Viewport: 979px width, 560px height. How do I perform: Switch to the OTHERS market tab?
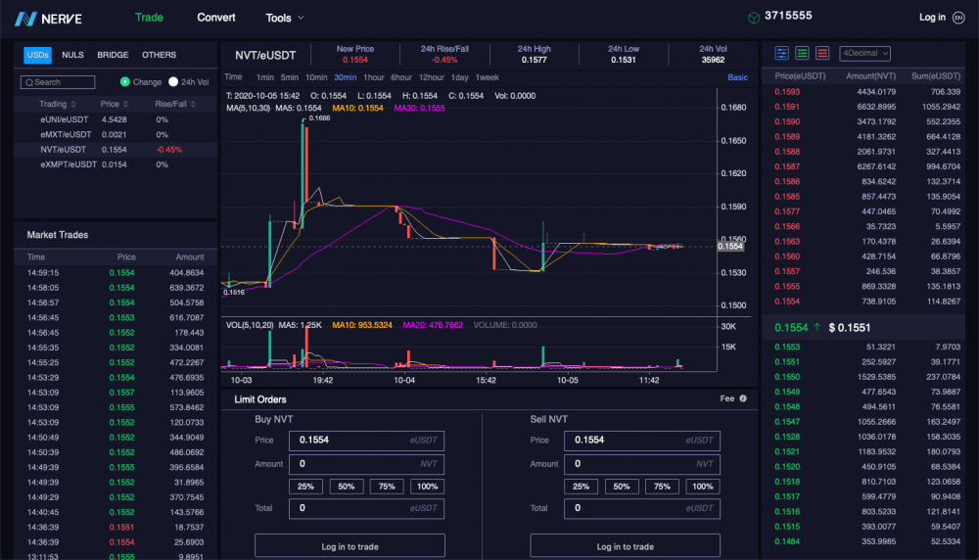pos(159,55)
